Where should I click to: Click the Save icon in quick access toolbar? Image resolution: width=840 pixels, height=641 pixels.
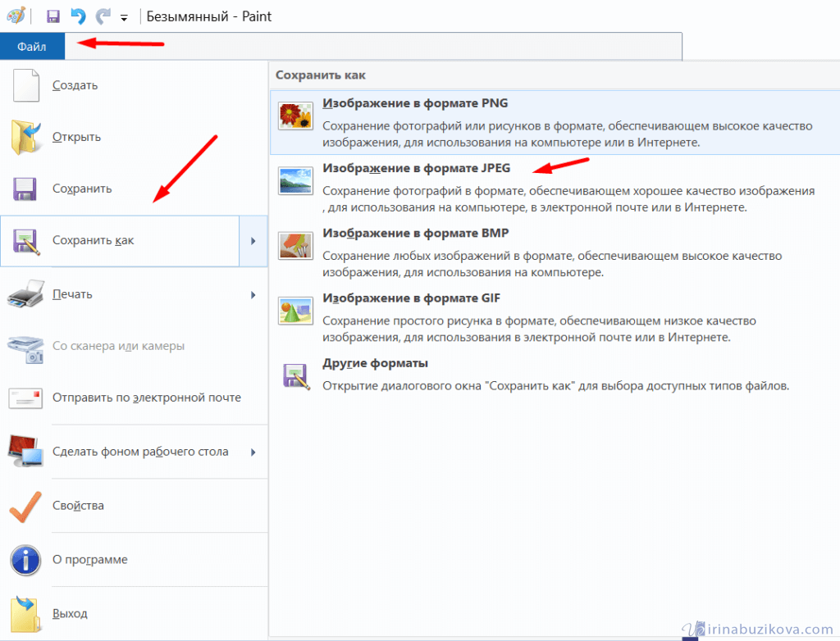point(53,16)
